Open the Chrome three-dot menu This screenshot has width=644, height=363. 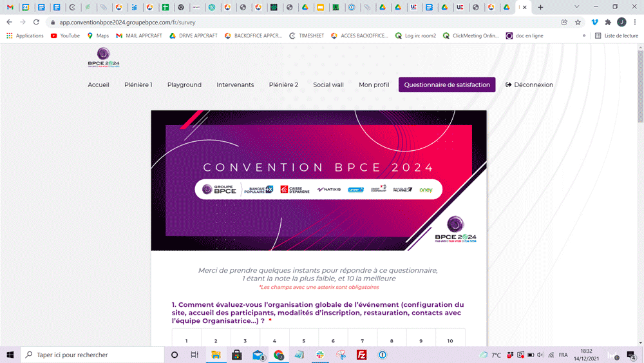click(x=634, y=22)
